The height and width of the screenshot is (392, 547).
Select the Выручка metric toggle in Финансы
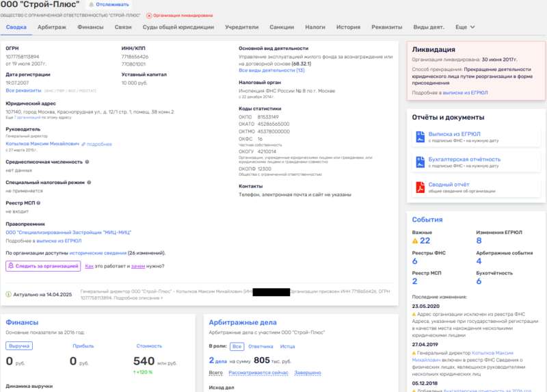coord(19,345)
